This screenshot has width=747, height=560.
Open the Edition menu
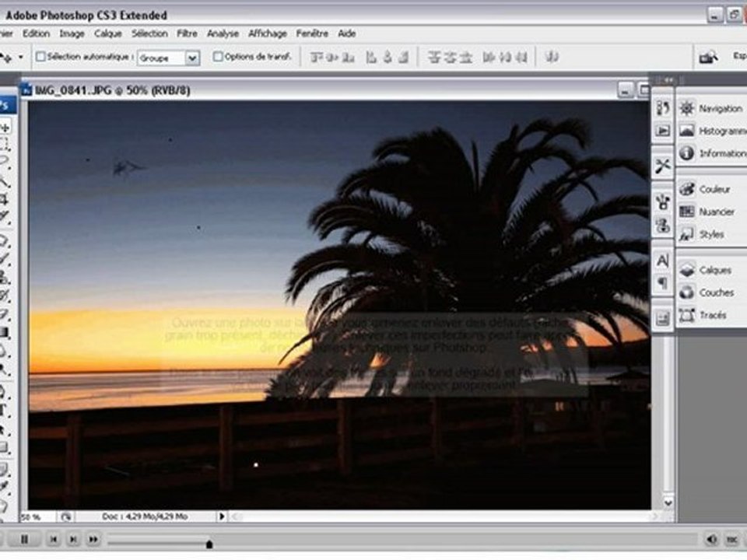(37, 33)
